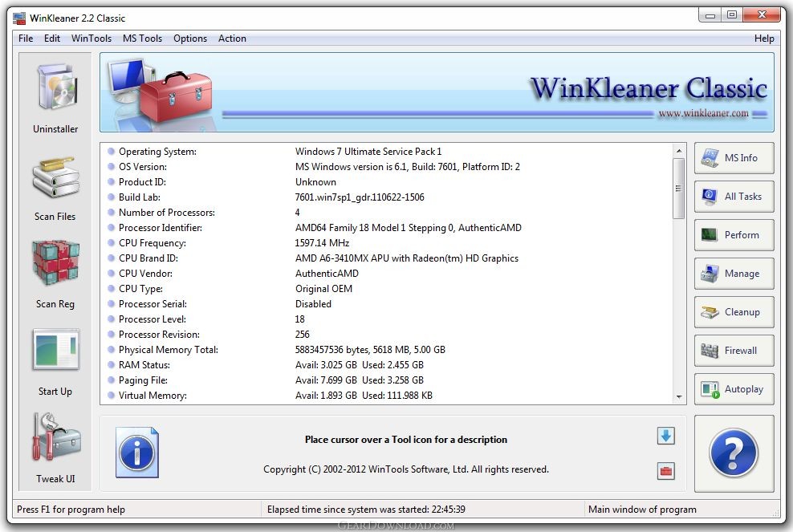Click the 'Main window of program' status text
Screen dimensions: 793x532
(642, 510)
